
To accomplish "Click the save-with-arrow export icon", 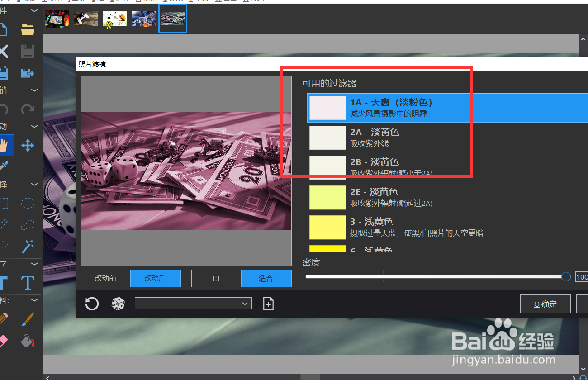I will coord(28,72).
